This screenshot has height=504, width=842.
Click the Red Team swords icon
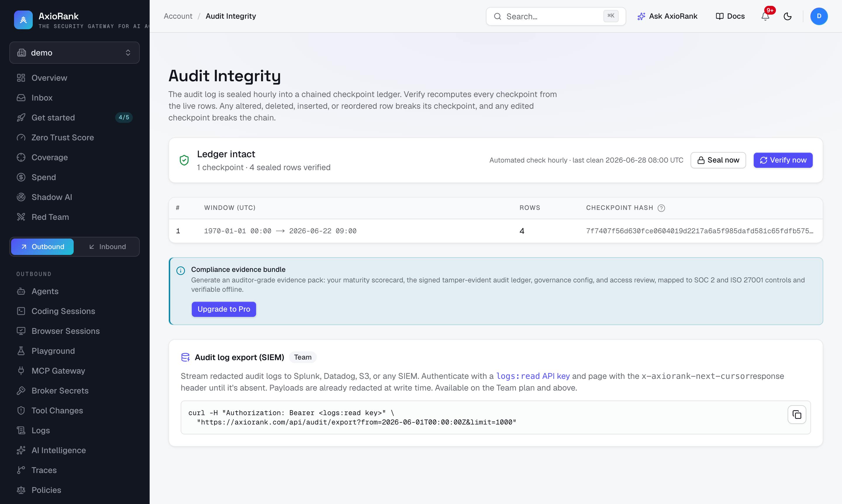pyautogui.click(x=21, y=217)
